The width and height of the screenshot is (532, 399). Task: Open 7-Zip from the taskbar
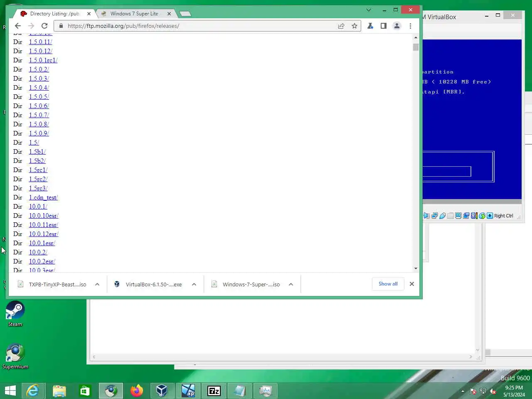tap(214, 391)
